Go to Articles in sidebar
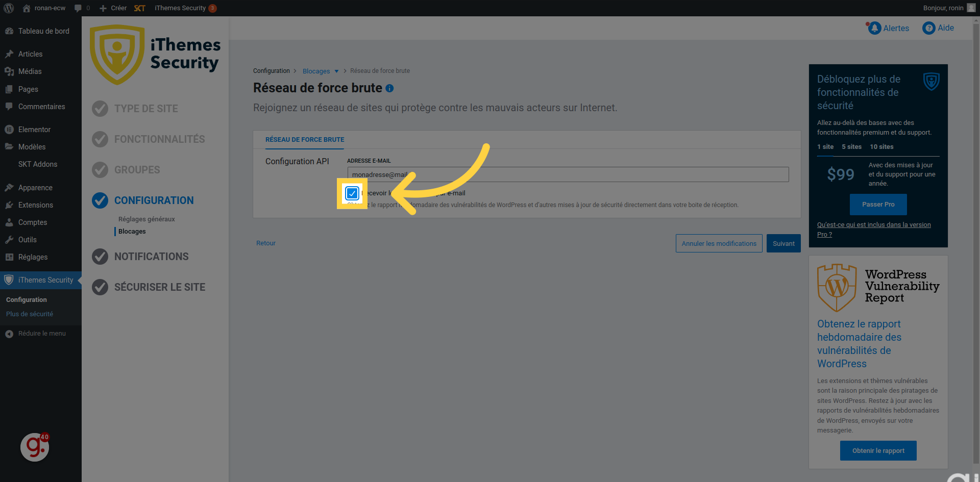980x482 pixels. click(41, 54)
